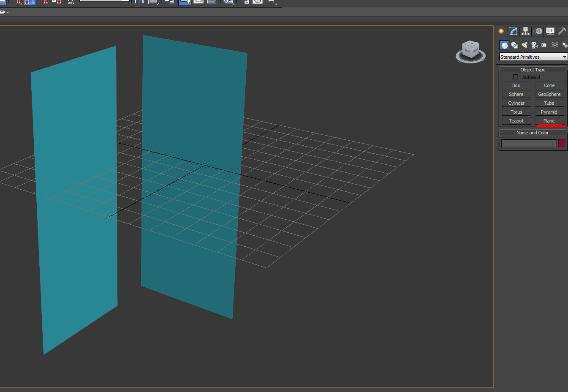Enable the AutoGrid checkbox
Image resolution: width=568 pixels, height=392 pixels.
(x=515, y=77)
